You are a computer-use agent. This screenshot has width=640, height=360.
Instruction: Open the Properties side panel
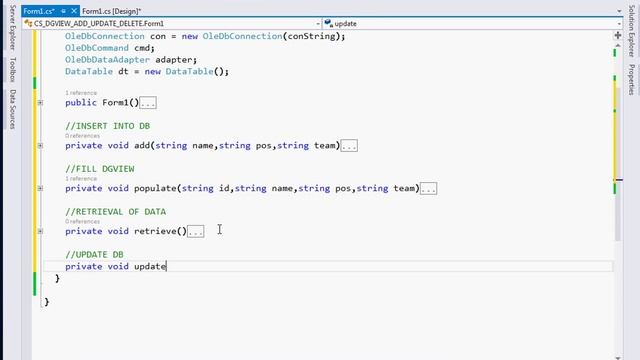[631, 80]
